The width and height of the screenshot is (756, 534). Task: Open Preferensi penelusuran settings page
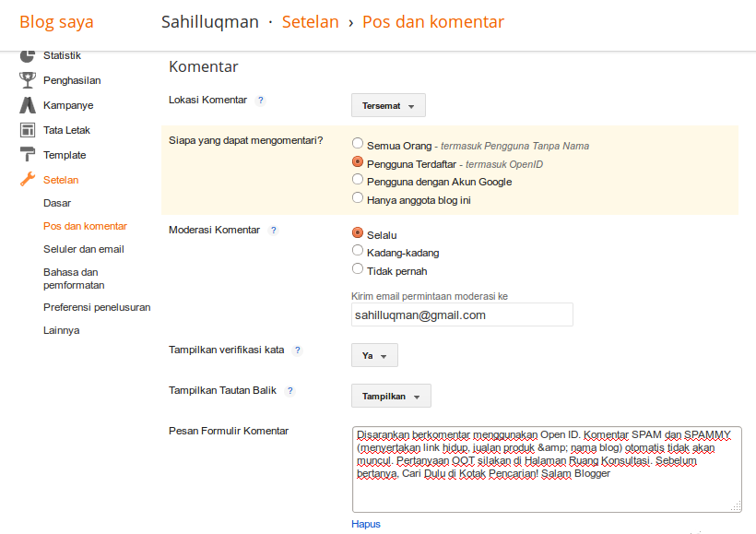point(97,307)
